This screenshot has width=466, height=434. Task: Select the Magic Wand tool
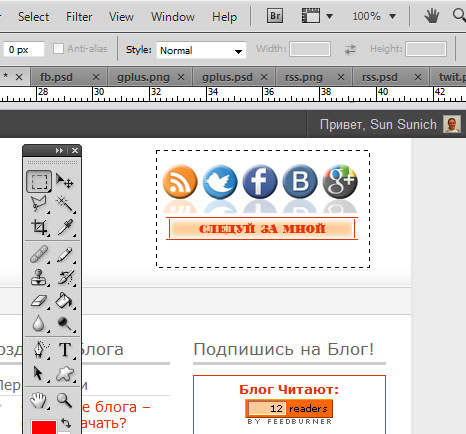click(x=65, y=204)
